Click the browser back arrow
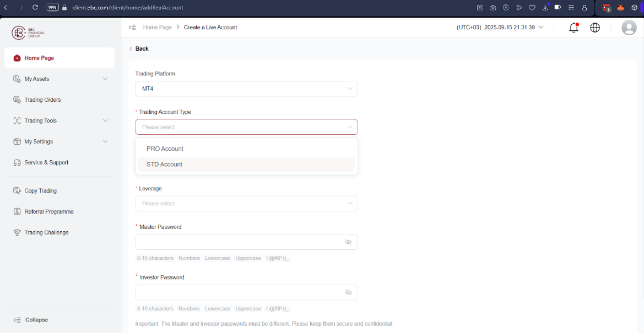 6,7
